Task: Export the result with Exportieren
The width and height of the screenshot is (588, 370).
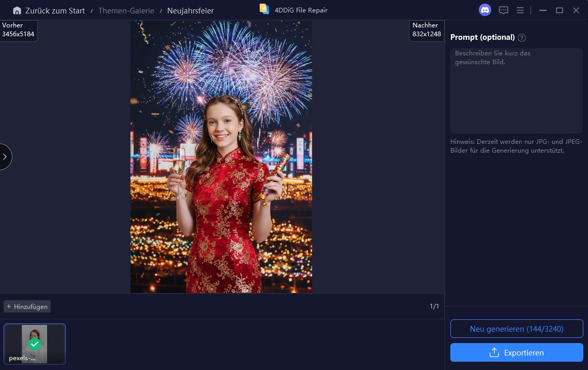Action: (x=517, y=352)
